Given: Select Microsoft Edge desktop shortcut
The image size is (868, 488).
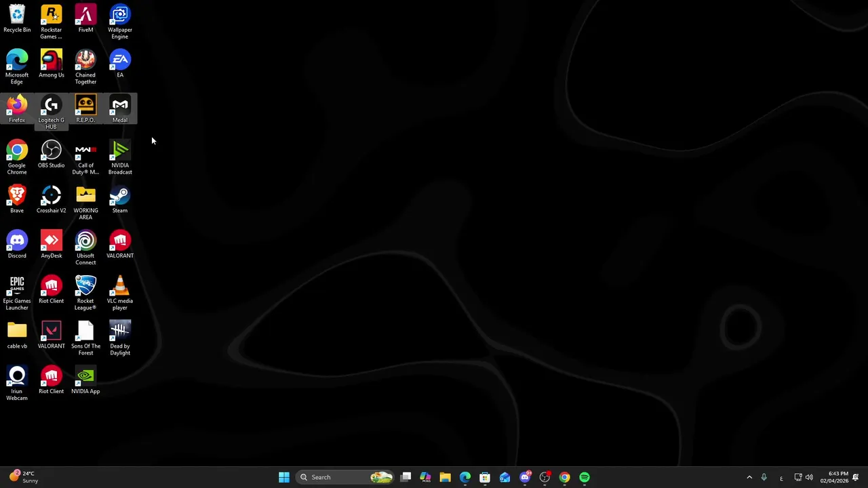Looking at the screenshot, I should pos(17,67).
